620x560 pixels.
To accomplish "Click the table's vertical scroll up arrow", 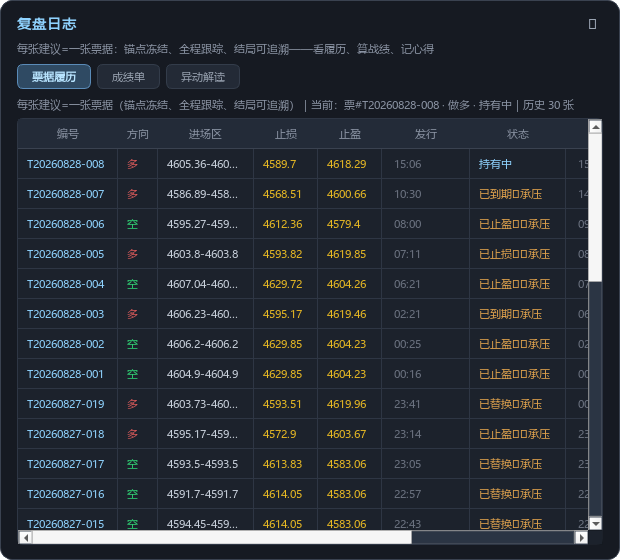I will click(595, 127).
